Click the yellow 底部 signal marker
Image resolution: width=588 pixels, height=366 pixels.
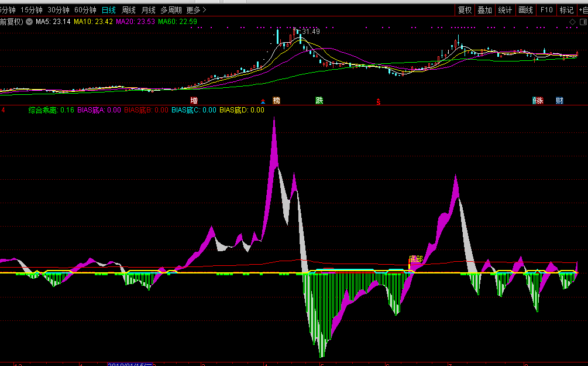pyautogui.click(x=415, y=259)
